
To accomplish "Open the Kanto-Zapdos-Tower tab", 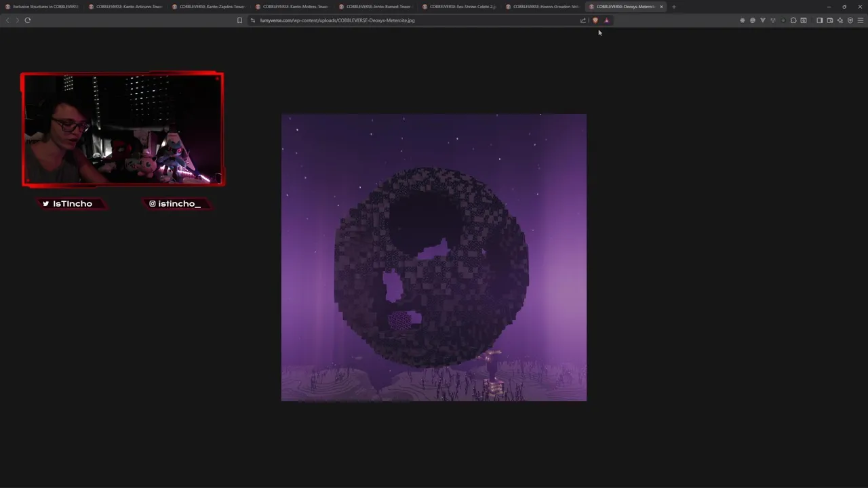I will [209, 7].
